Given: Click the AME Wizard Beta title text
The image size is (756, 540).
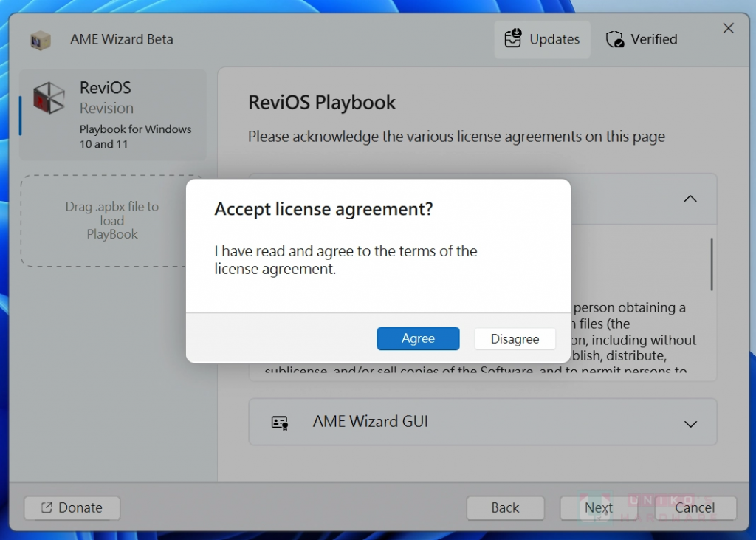Looking at the screenshot, I should [x=122, y=40].
